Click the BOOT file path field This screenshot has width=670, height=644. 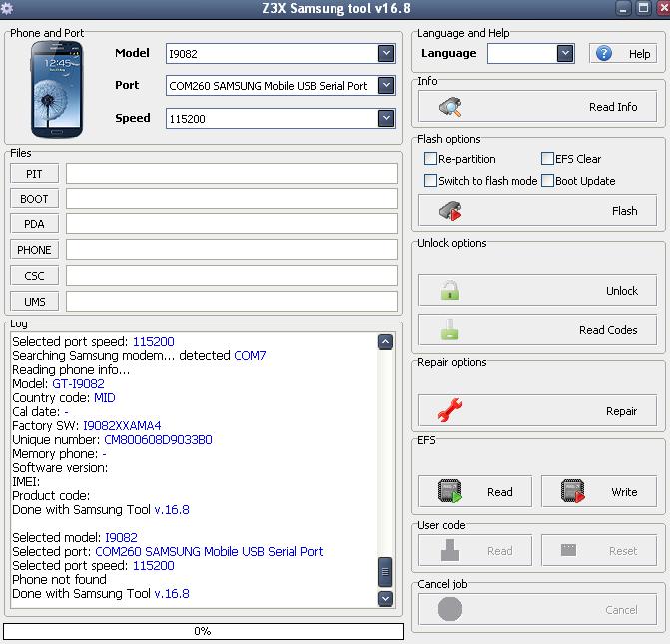click(x=232, y=199)
